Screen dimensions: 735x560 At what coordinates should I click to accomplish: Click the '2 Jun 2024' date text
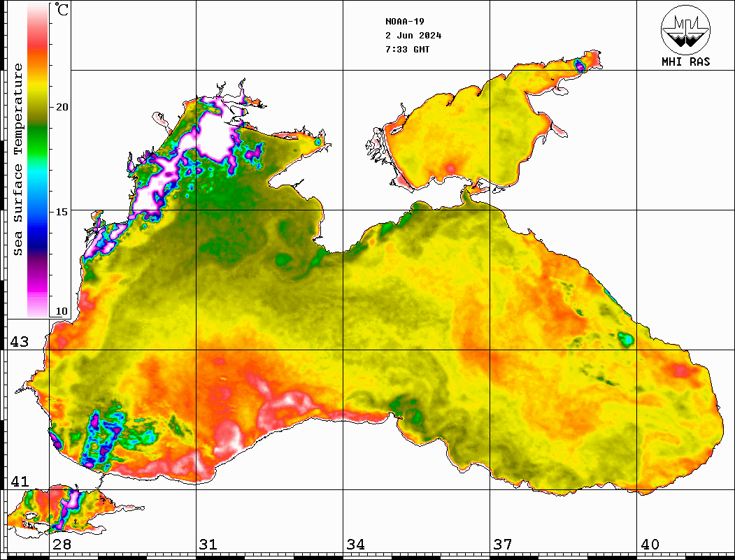coord(413,36)
